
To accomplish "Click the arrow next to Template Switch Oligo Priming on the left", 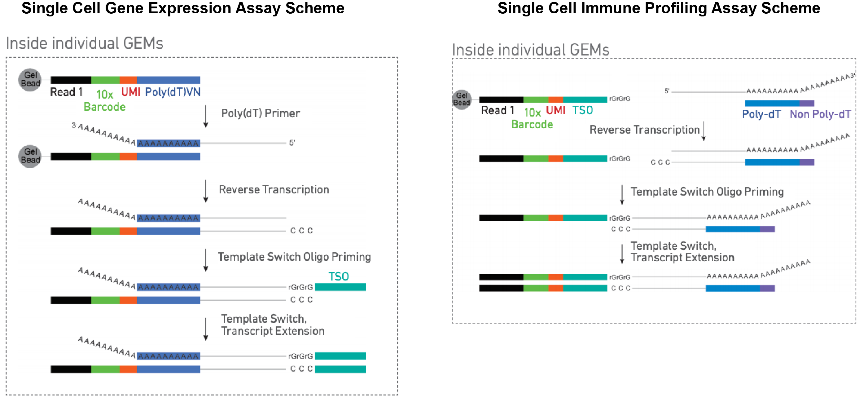I will (x=206, y=260).
